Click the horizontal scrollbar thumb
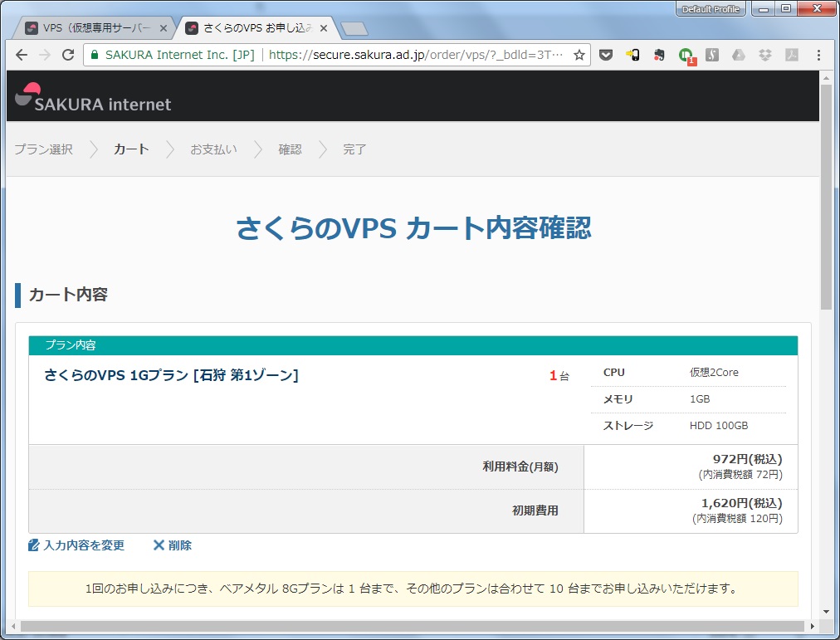The image size is (840, 640). click(x=413, y=626)
